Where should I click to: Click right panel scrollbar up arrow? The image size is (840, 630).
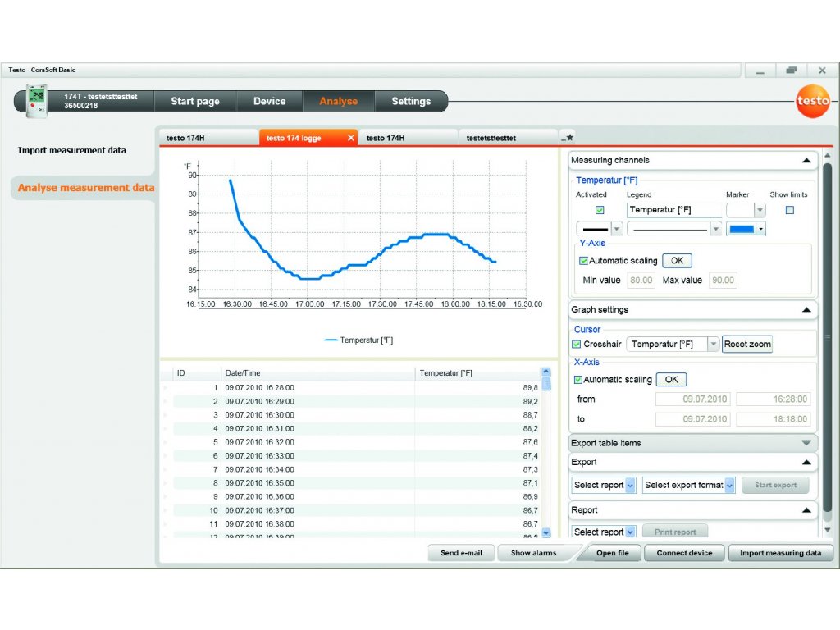pyautogui.click(x=827, y=155)
